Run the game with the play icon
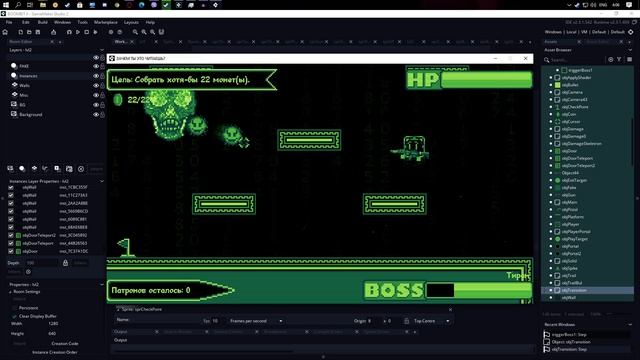 point(78,32)
